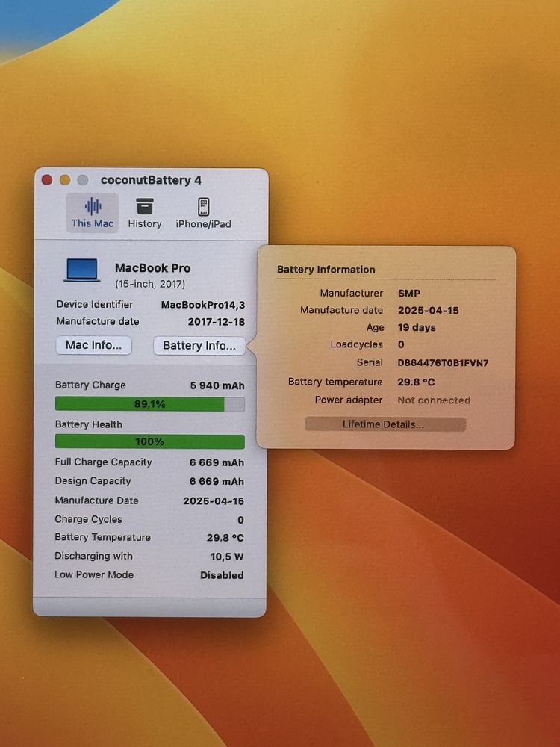
Task: Click the Low Power Mode Disabled value
Action: (222, 575)
